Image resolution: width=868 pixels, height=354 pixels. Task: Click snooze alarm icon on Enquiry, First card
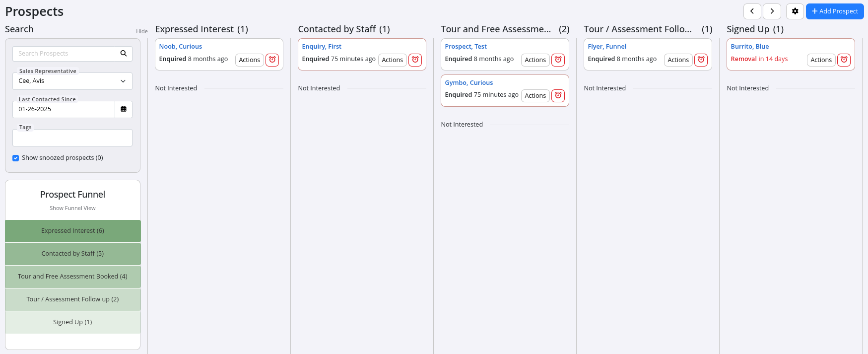415,60
